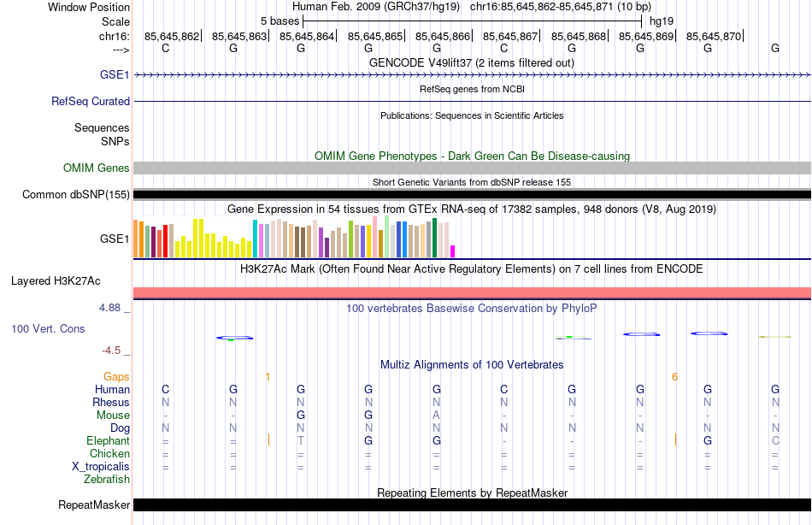Viewport: 812px width, 525px height.
Task: Click the Gaps row label
Action: [x=116, y=377]
